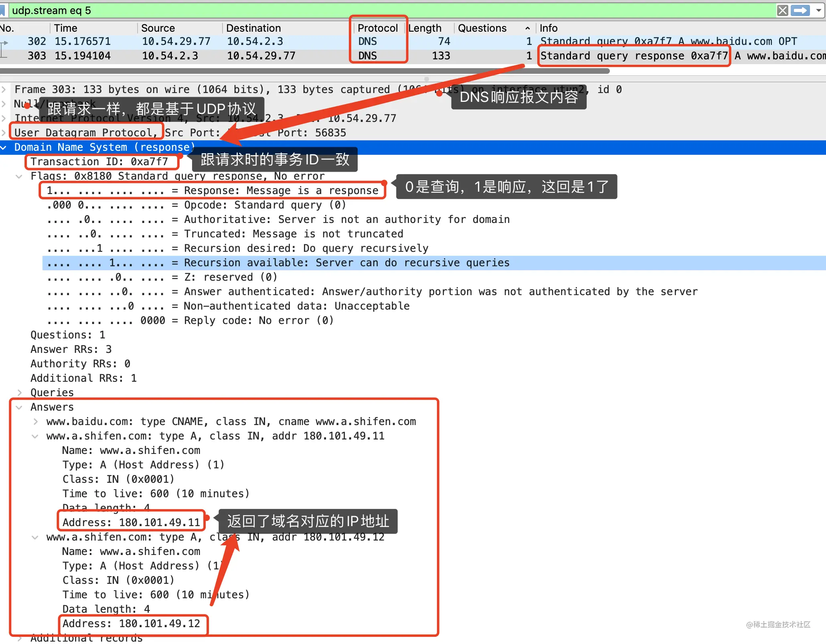Sort by the Protocol column header
Screen dimensions: 826x644
point(378,28)
